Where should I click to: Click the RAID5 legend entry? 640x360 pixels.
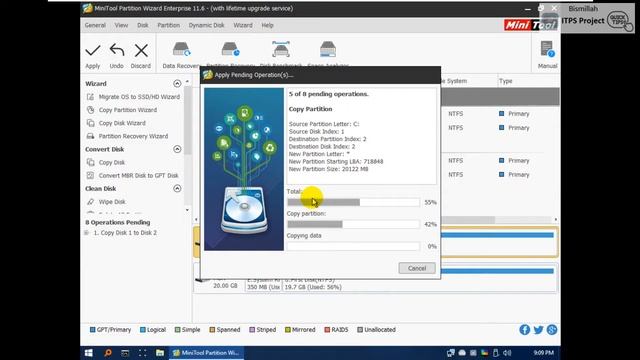(x=336, y=330)
